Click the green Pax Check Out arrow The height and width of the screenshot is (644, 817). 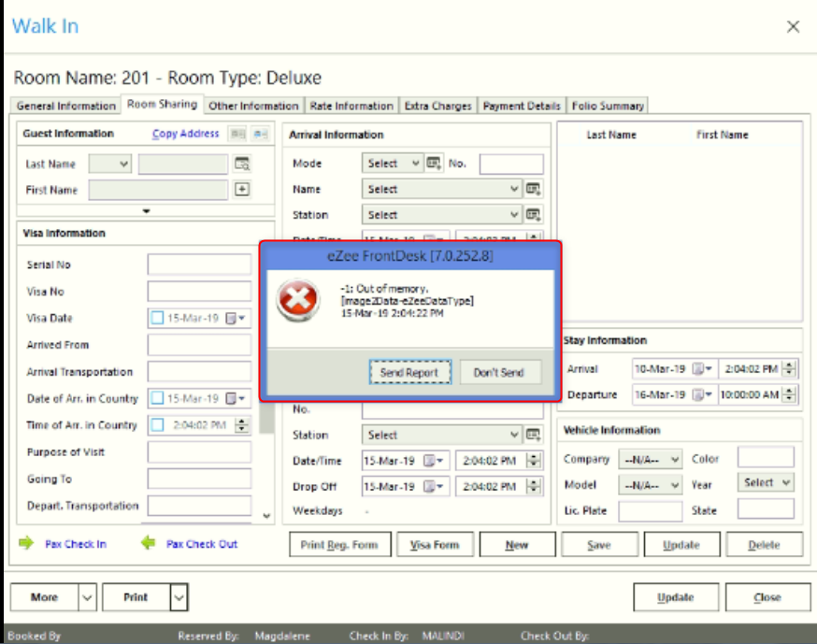tap(148, 543)
